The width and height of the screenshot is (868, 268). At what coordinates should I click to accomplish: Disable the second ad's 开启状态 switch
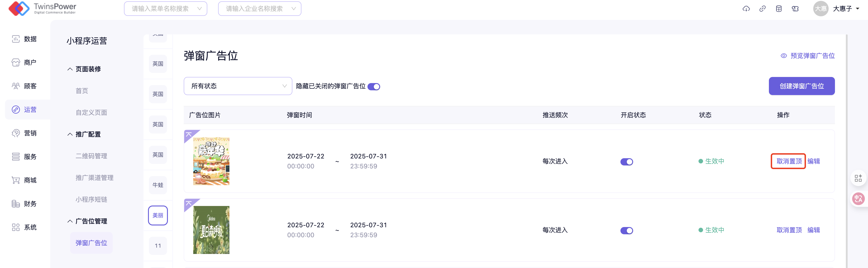tap(626, 231)
